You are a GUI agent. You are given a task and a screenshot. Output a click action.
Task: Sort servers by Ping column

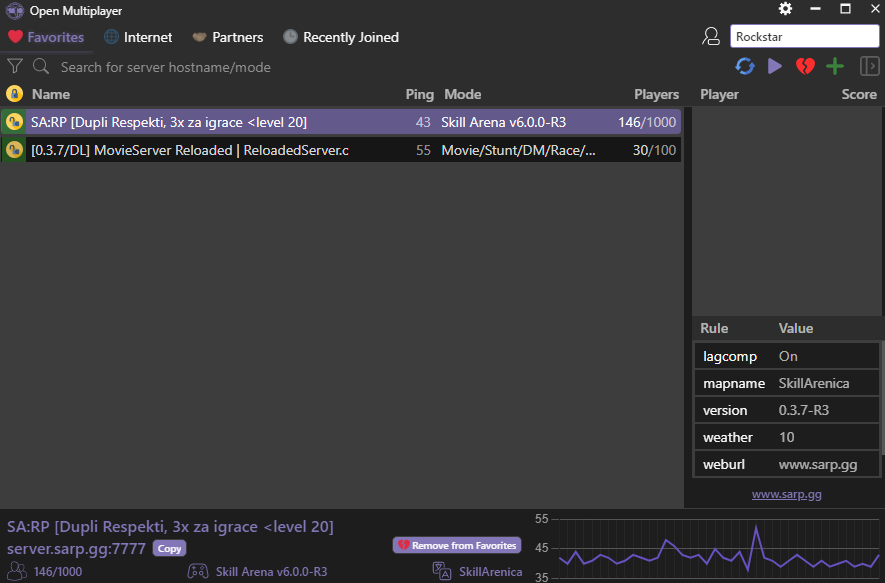pyautogui.click(x=419, y=94)
